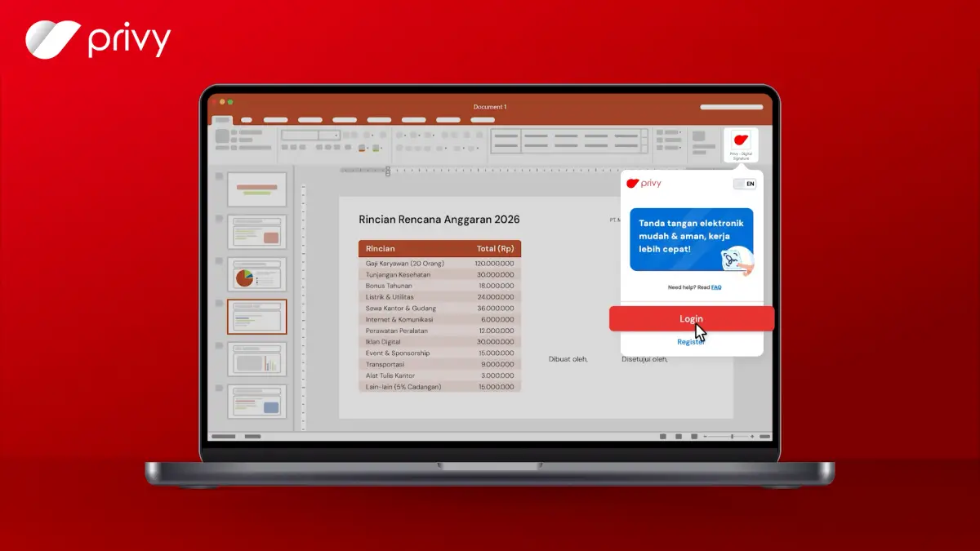Screen dimensions: 980x551
Task: Click the green macOS fullscreen dot
Action: 230,102
